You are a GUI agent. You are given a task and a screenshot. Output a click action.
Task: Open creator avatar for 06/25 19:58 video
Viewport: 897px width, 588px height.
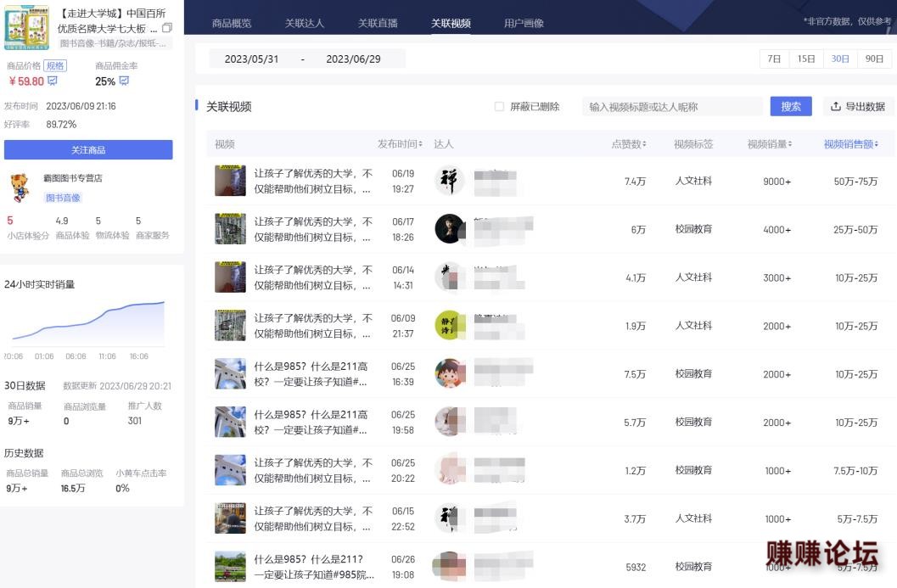click(x=449, y=423)
